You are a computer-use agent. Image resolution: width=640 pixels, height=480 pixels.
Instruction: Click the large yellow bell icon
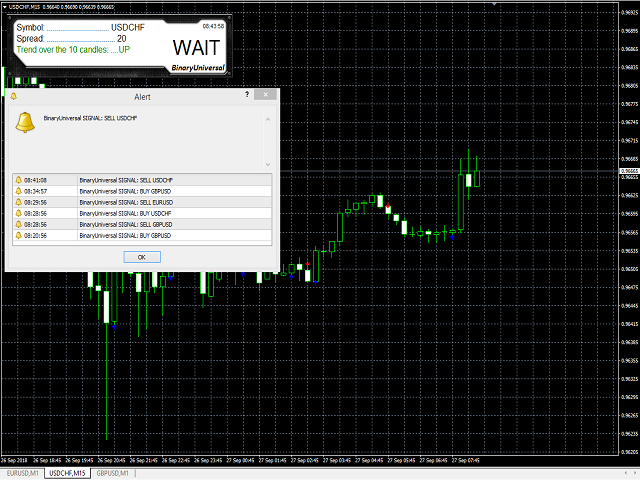(x=25, y=122)
